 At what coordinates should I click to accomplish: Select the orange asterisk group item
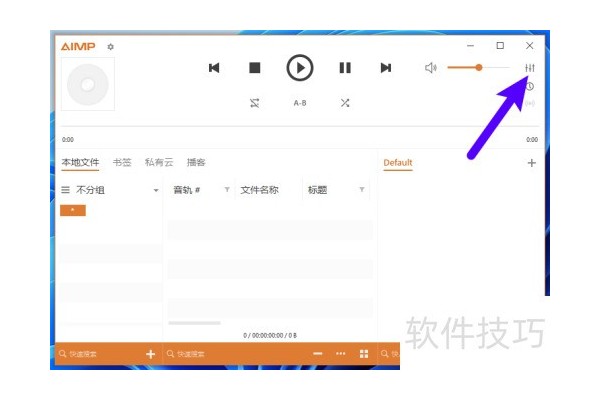click(73, 210)
